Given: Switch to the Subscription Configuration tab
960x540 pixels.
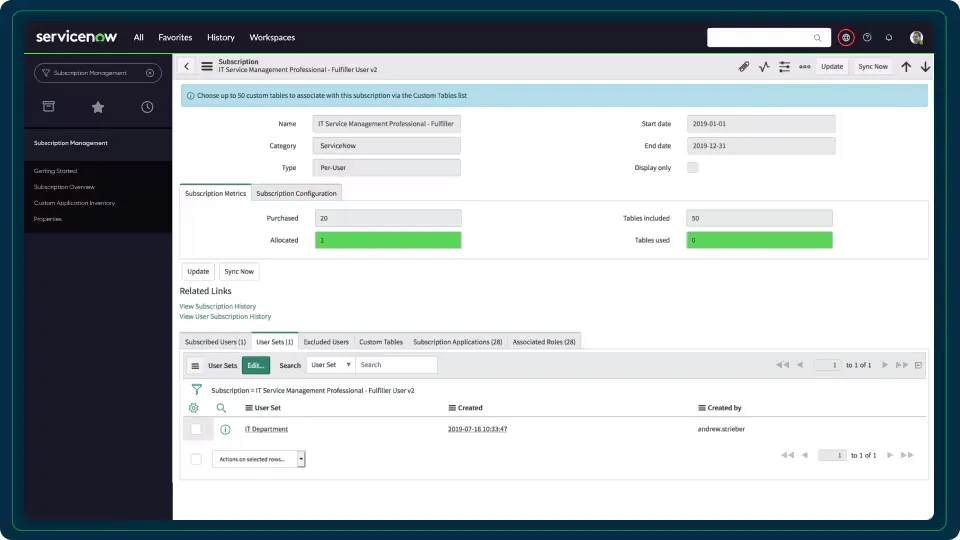Looking at the screenshot, I should point(296,193).
